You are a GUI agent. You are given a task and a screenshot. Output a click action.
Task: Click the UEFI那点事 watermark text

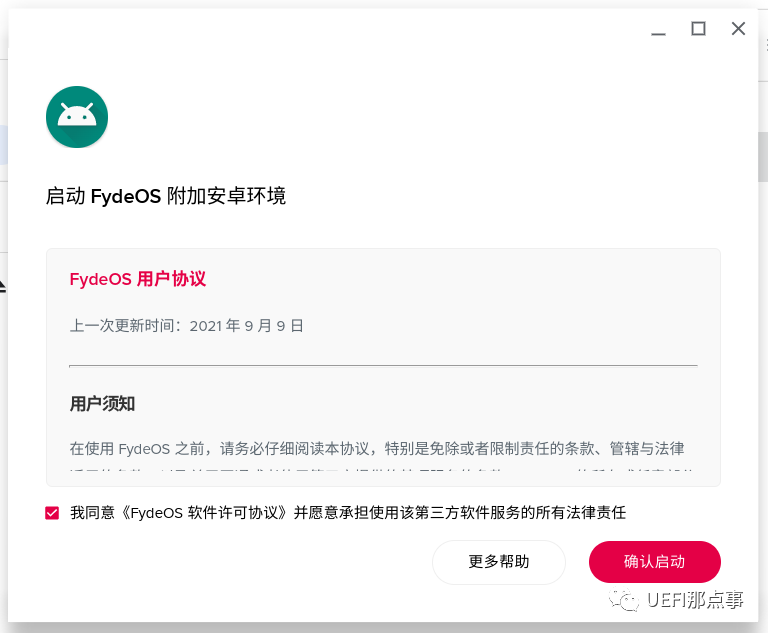coord(696,600)
